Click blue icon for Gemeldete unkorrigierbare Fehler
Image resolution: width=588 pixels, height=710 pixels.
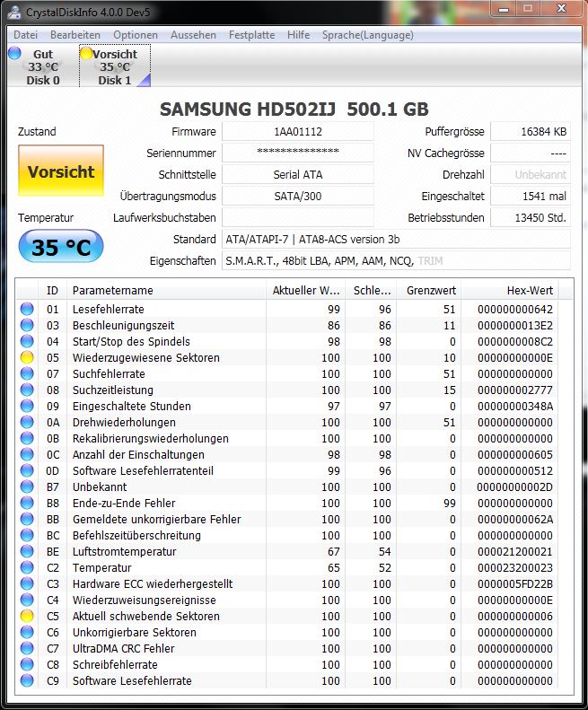pos(27,519)
